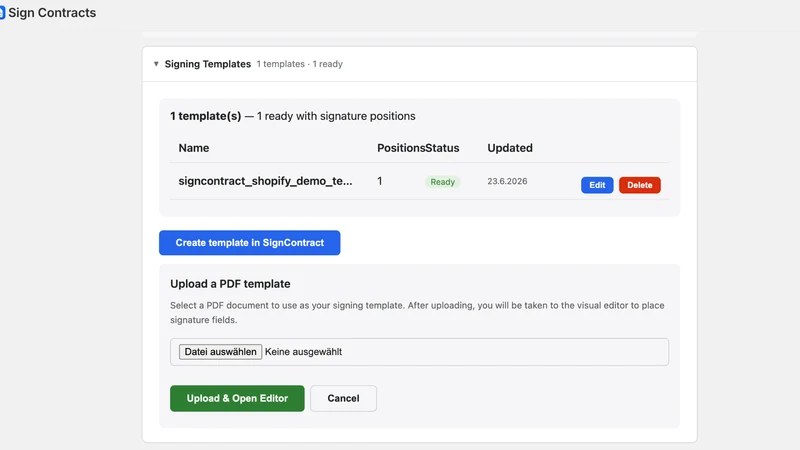Click the Upload a PDF template heading

[x=230, y=284]
